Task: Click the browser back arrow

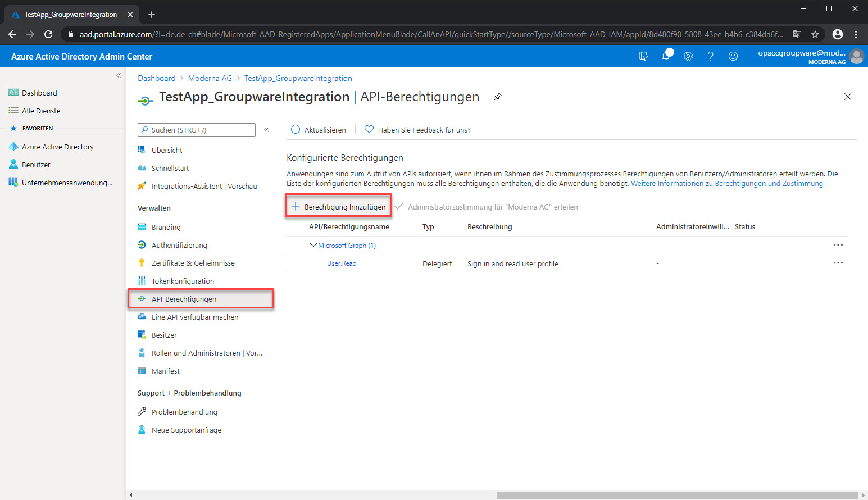Action: pyautogui.click(x=12, y=34)
